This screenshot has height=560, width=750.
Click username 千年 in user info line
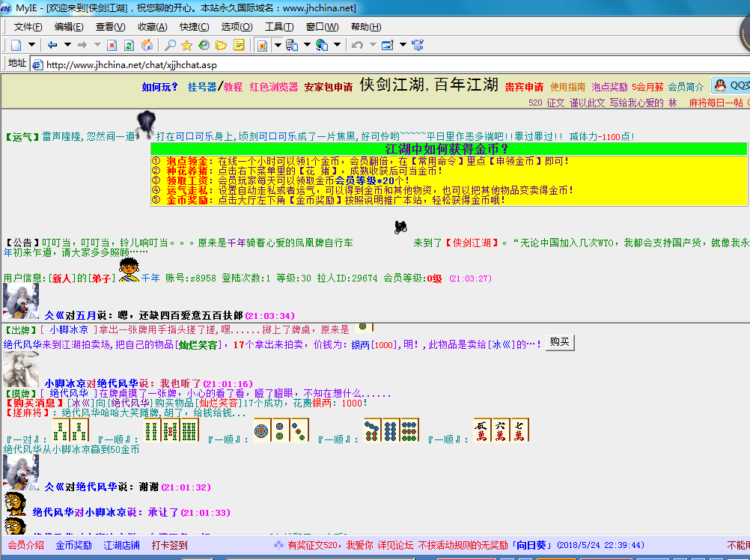point(150,279)
